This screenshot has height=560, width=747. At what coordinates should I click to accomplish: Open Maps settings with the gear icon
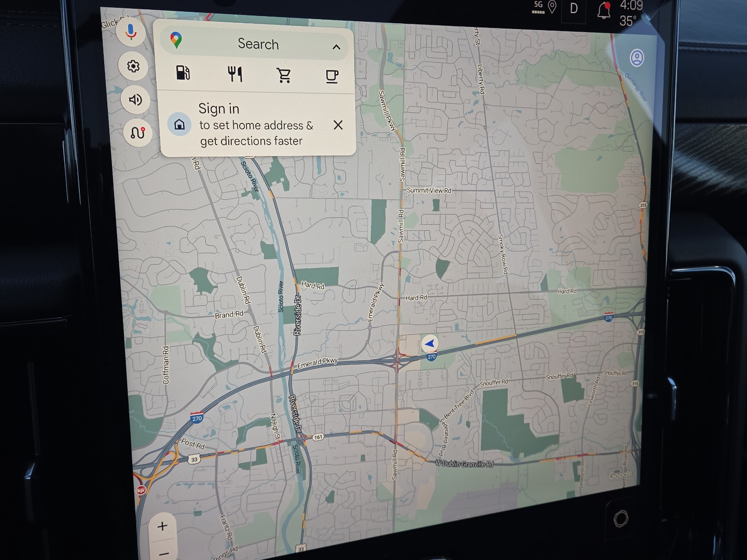click(133, 66)
